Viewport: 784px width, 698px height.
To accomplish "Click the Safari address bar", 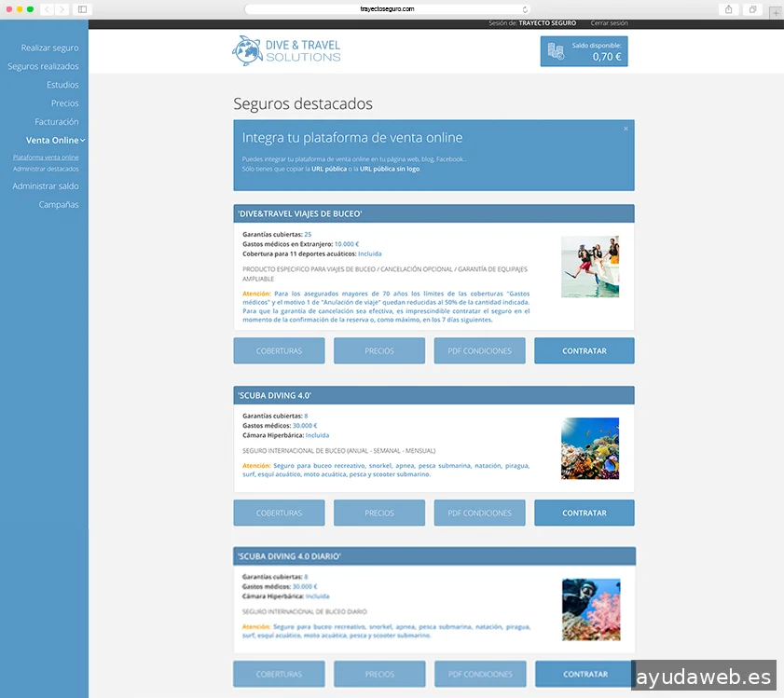I will coord(387,9).
